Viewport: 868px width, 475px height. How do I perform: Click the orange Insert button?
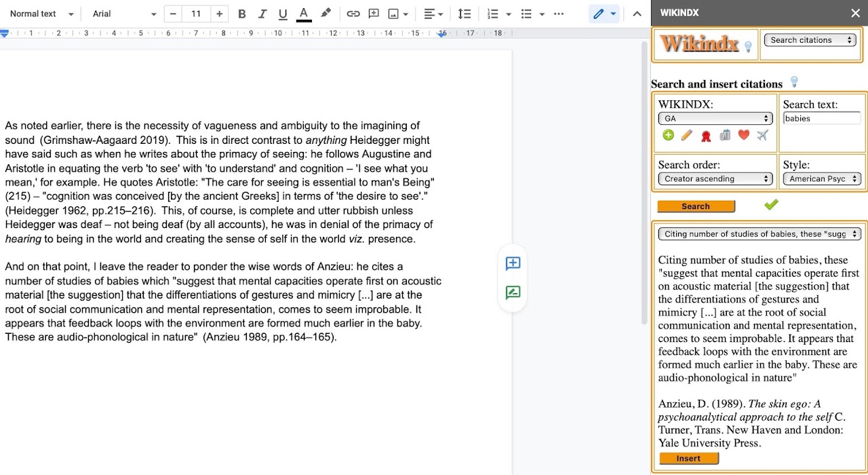(x=688, y=459)
